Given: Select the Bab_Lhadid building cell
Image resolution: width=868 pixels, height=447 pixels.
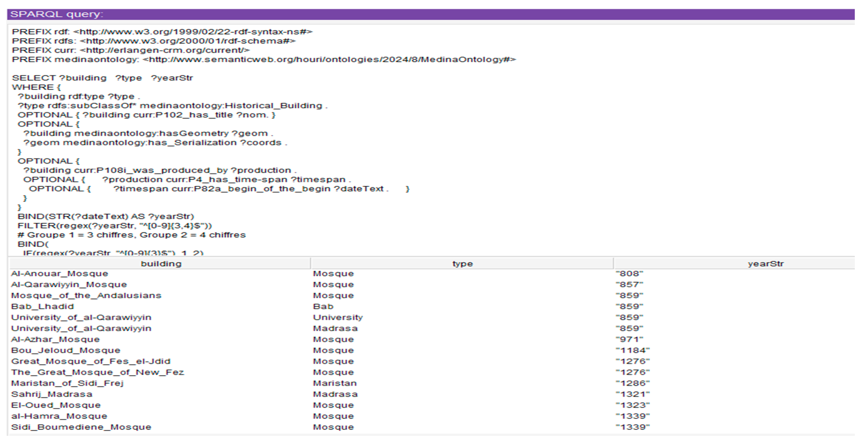Looking at the screenshot, I should (x=42, y=307).
